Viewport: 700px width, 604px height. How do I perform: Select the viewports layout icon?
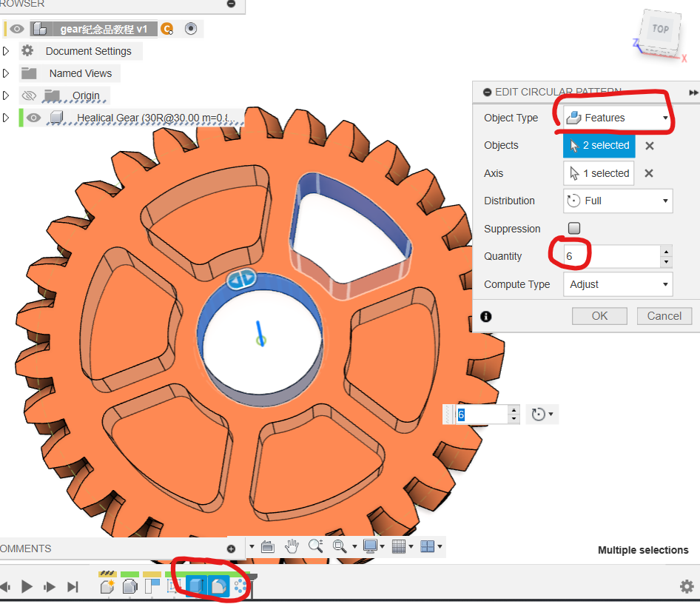[428, 547]
